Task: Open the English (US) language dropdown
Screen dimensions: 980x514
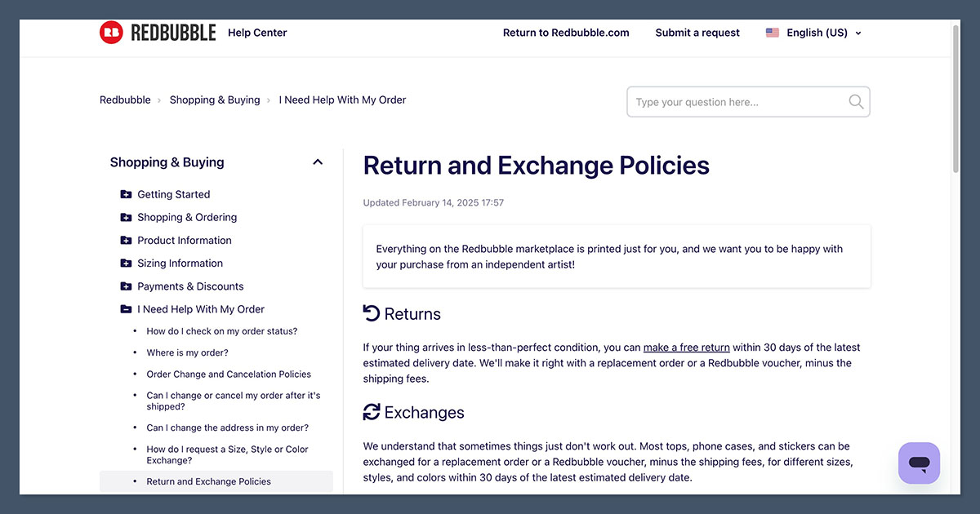Action: point(818,33)
